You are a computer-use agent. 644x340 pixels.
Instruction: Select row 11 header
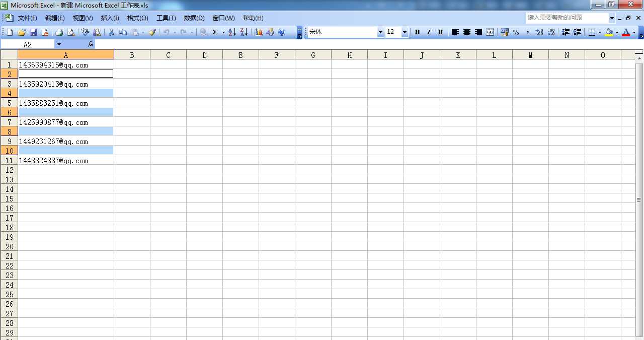tap(9, 161)
